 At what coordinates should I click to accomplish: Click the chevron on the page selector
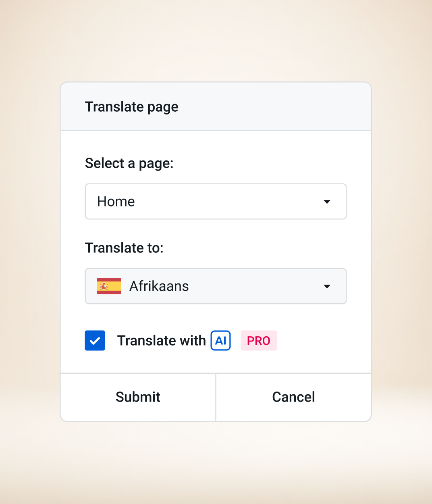(327, 201)
